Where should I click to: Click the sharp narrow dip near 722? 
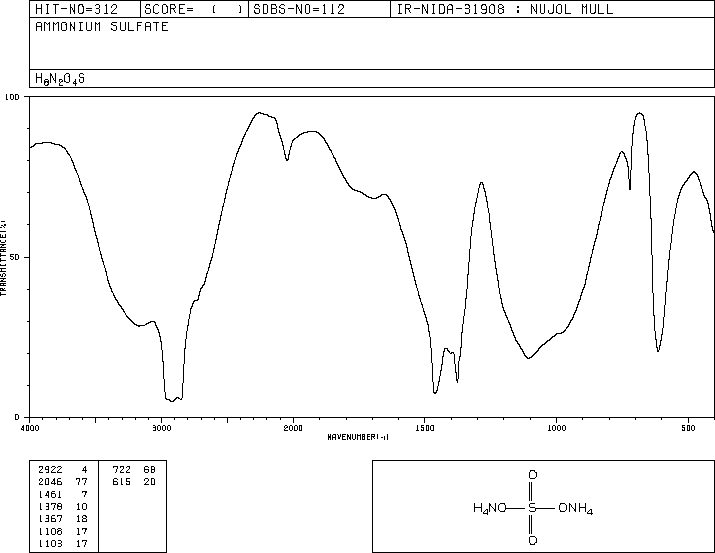(630, 188)
